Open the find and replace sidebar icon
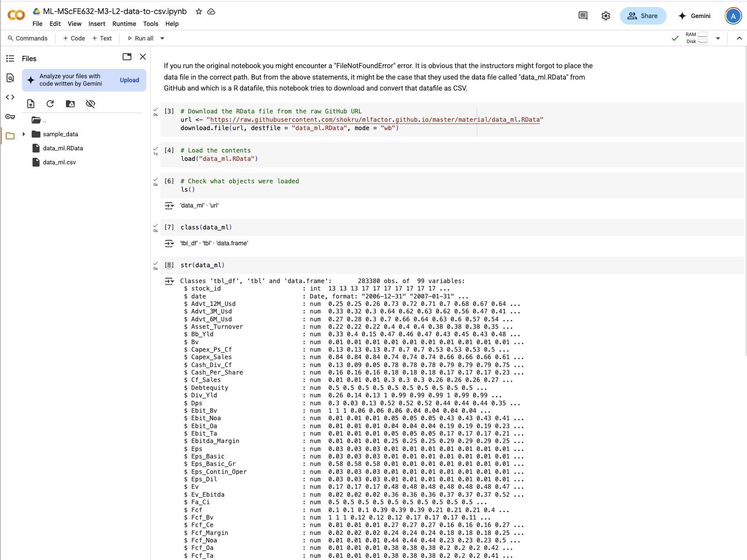 tap(10, 78)
